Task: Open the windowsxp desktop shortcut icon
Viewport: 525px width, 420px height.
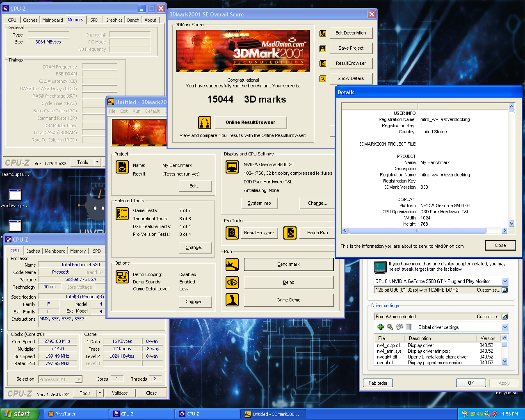Action: tap(15, 194)
